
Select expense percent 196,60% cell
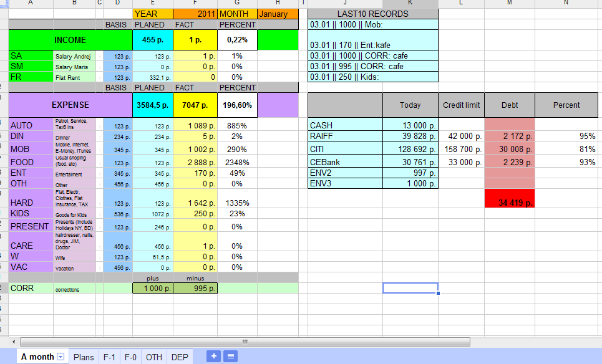[237, 105]
